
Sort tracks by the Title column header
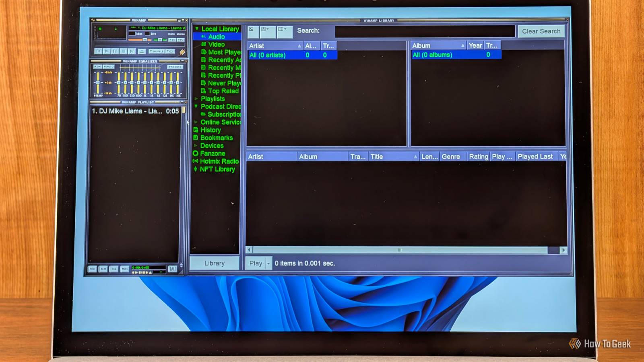click(x=393, y=156)
